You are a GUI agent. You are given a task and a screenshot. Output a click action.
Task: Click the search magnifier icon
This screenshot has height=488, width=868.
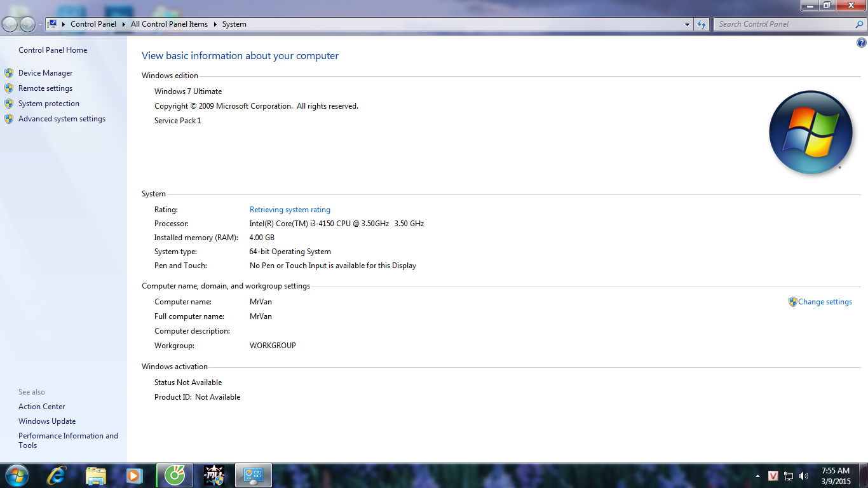pyautogui.click(x=860, y=24)
